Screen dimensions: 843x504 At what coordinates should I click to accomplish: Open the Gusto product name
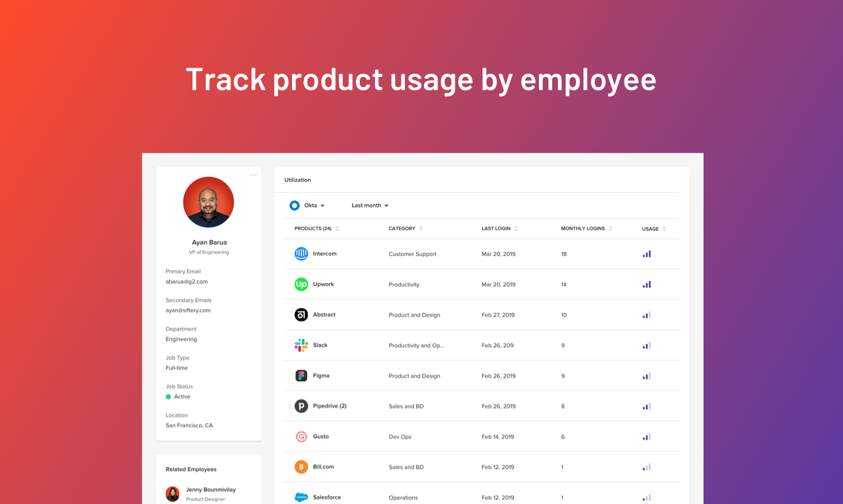coord(321,437)
